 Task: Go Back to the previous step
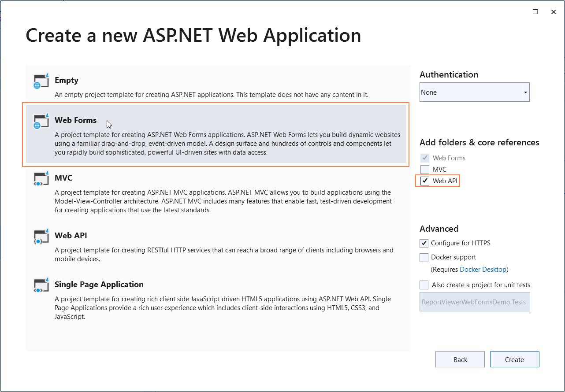[x=460, y=359]
